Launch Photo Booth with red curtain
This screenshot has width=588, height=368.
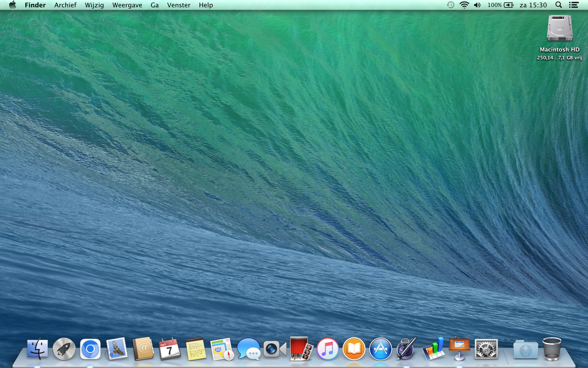(300, 349)
